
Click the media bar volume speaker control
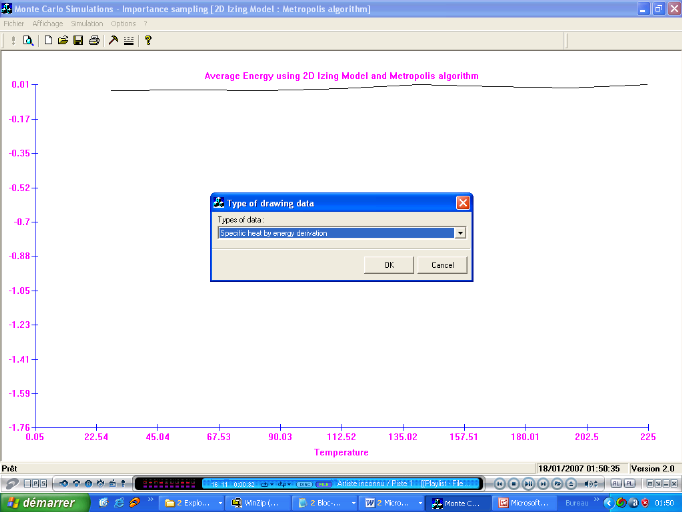[x=590, y=484]
